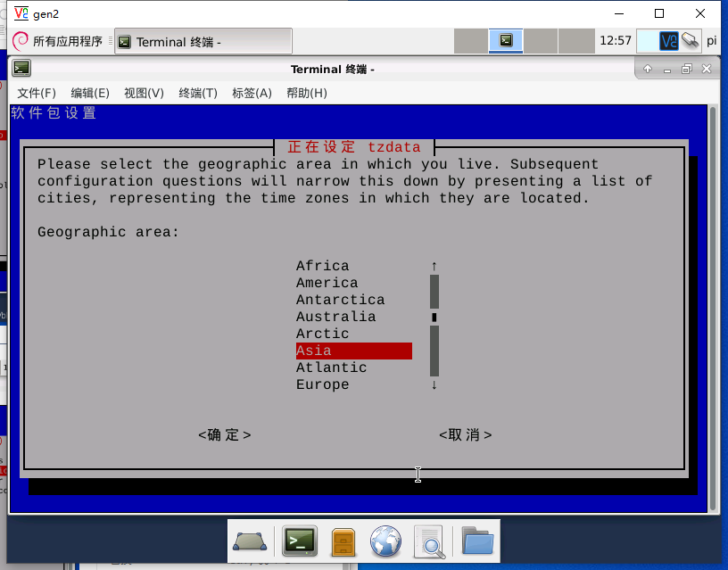Open the 所有应用程序 applications menu
The width and height of the screenshot is (728, 570).
tap(58, 41)
